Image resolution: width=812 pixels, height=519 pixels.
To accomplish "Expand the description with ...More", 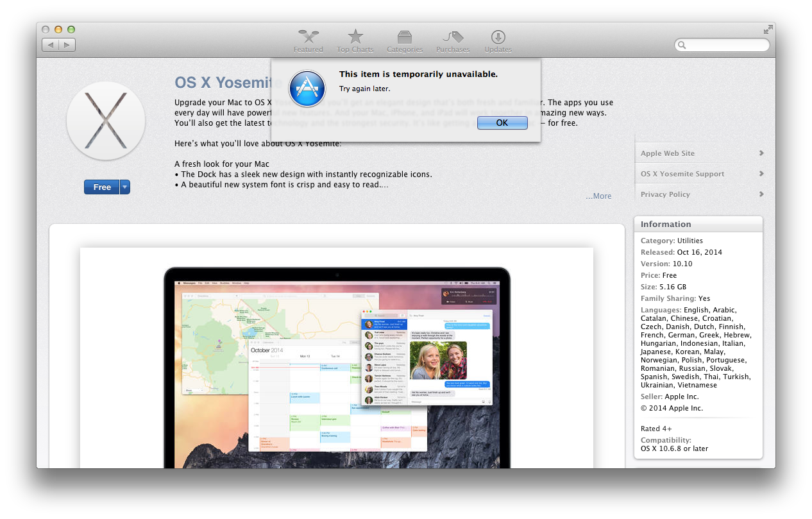I will [x=598, y=196].
